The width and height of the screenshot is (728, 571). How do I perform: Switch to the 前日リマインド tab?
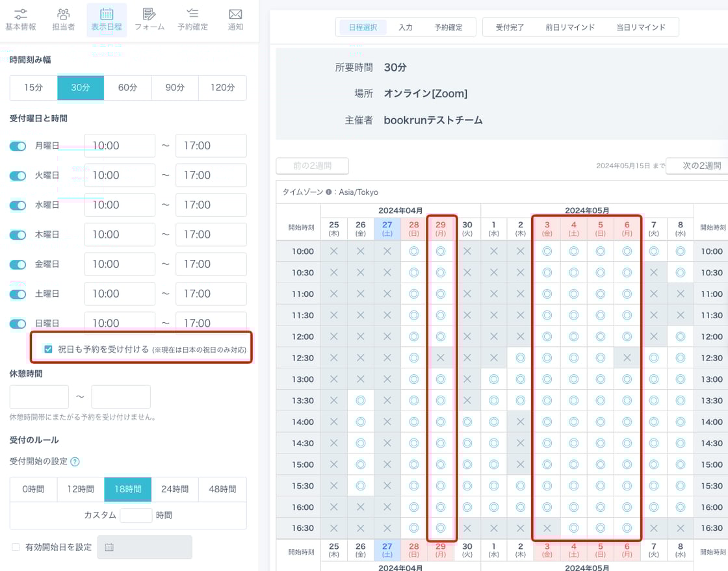coord(570,27)
